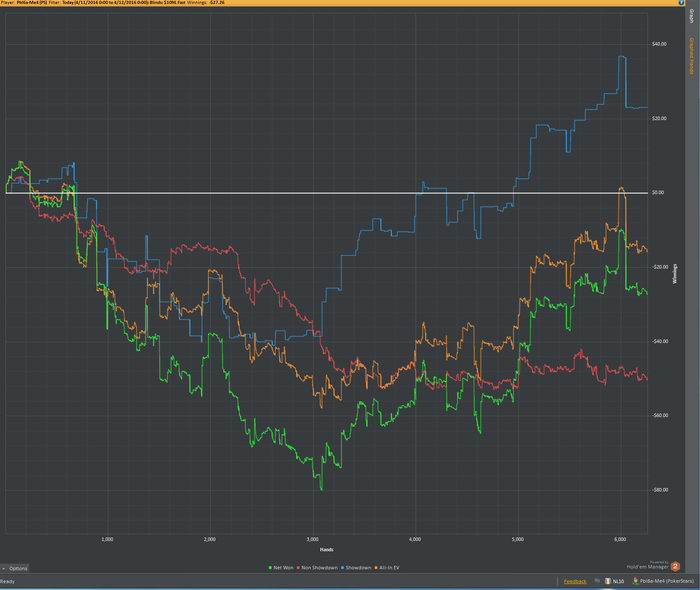Click the Player filter text in header

tap(112, 3)
